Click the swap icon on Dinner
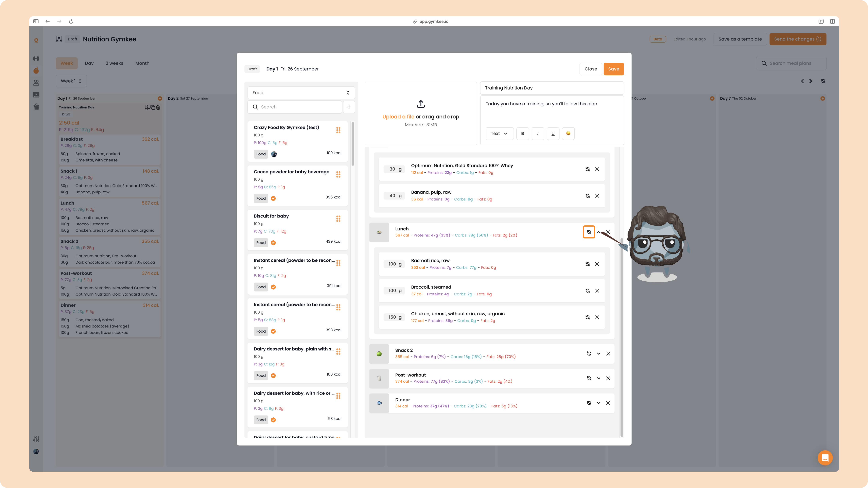 click(x=589, y=403)
